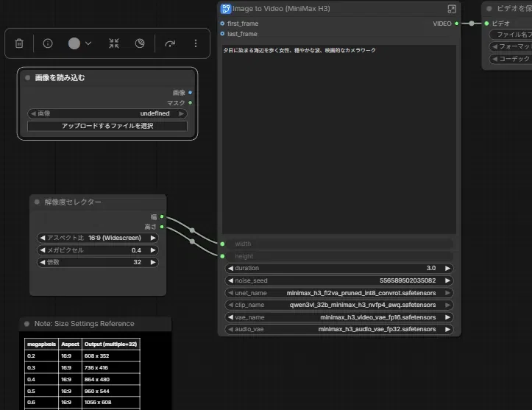Open vae_name model dropdown

(339, 317)
